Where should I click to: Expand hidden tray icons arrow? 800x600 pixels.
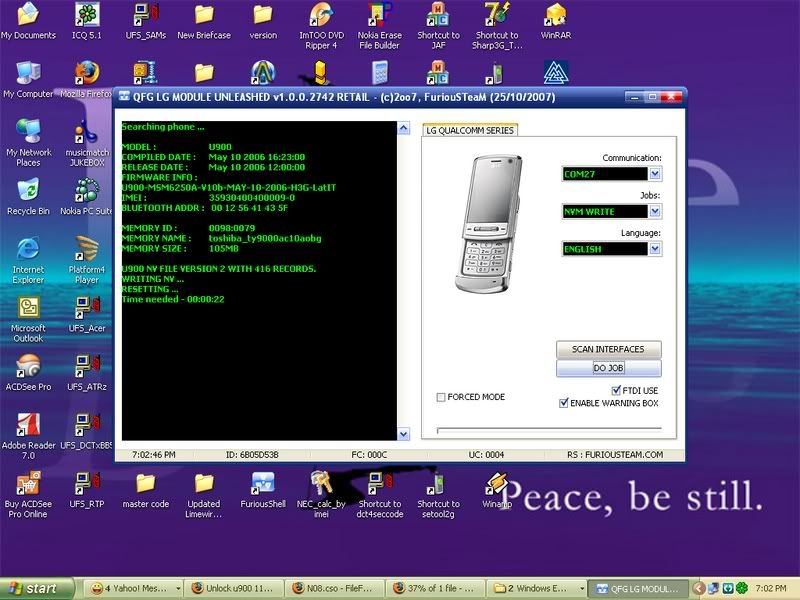[x=698, y=588]
